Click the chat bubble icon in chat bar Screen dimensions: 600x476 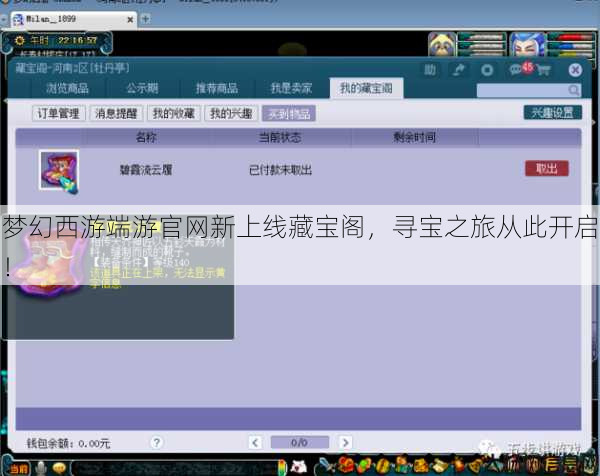pos(59,468)
